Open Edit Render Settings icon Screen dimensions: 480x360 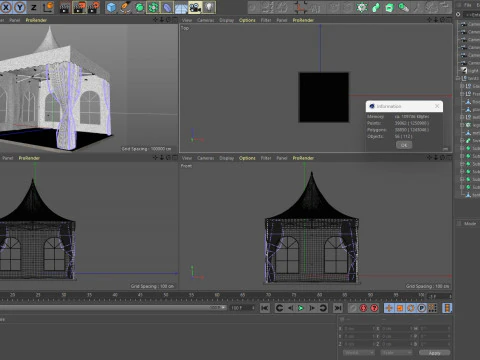tap(93, 7)
